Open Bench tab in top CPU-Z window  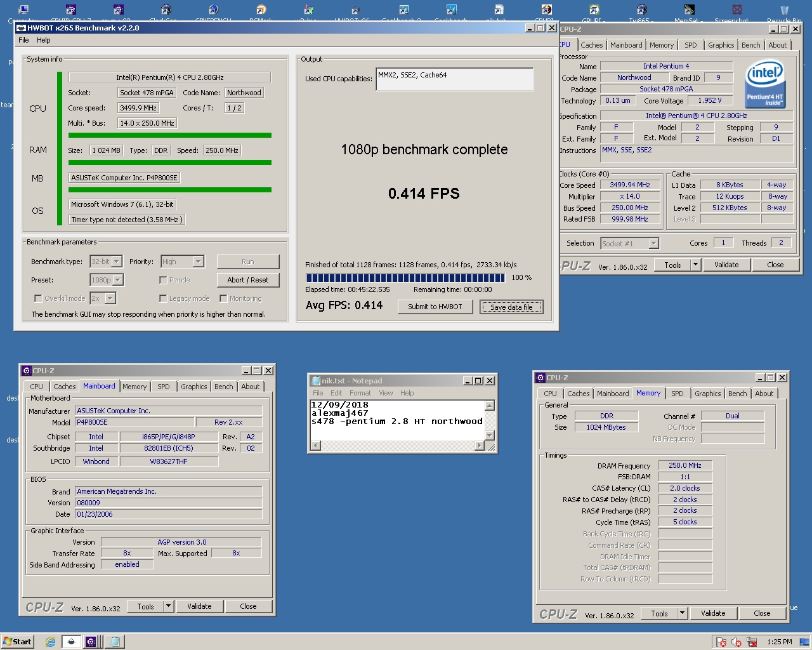[x=751, y=45]
